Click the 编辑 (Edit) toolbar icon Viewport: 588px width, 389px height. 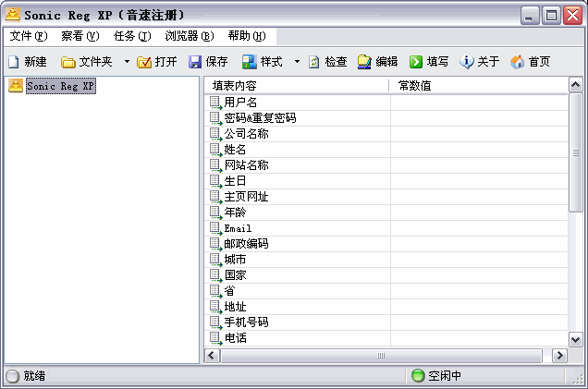pyautogui.click(x=364, y=62)
